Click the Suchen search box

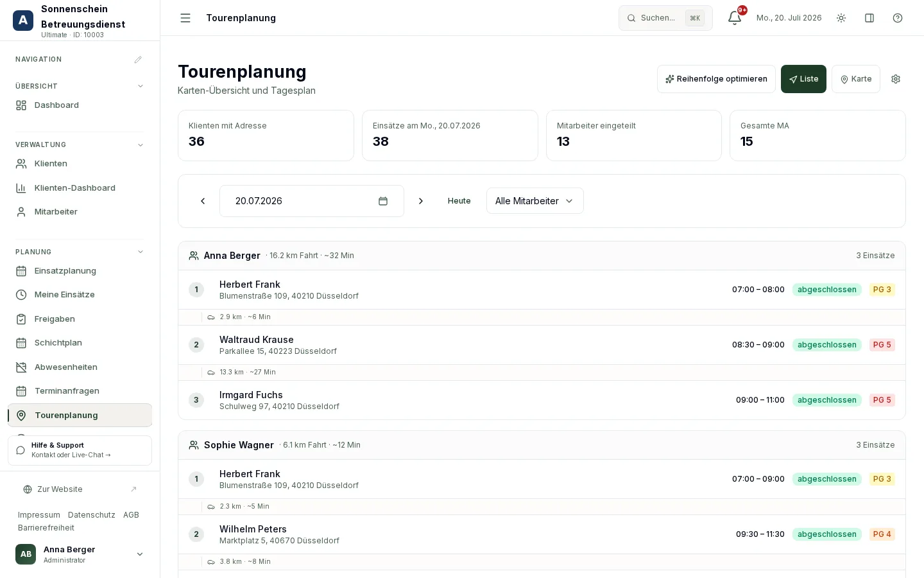click(x=665, y=18)
